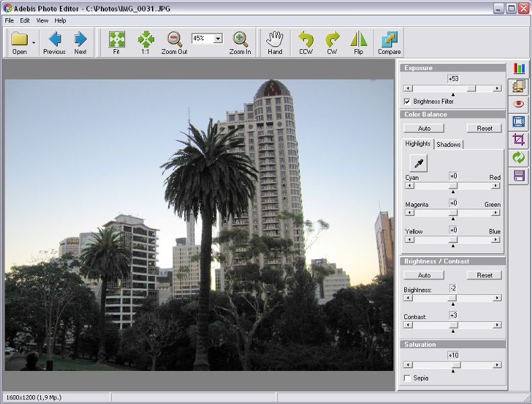This screenshot has height=404, width=532.
Task: Click the Brightness slider thumb
Action: [x=452, y=298]
